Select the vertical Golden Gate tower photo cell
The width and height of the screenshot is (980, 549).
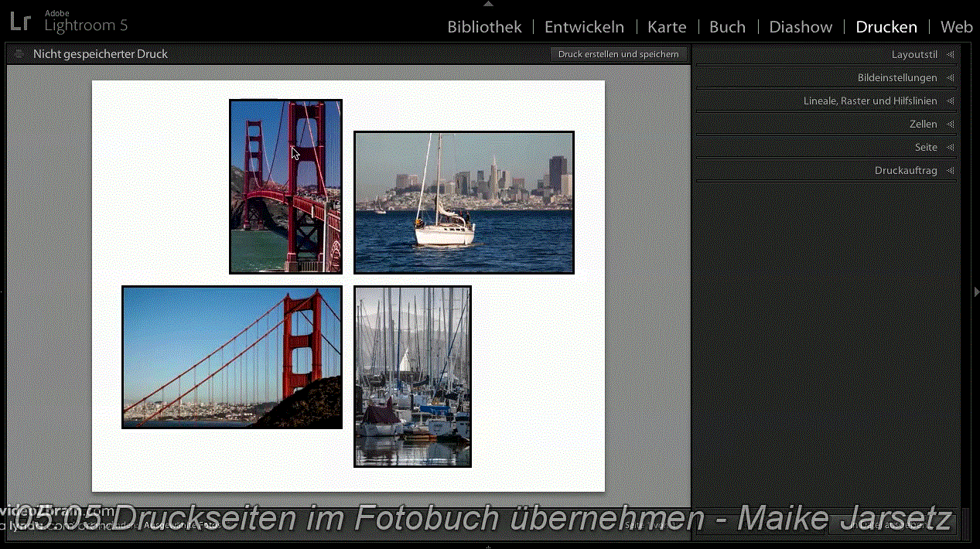[x=285, y=186]
